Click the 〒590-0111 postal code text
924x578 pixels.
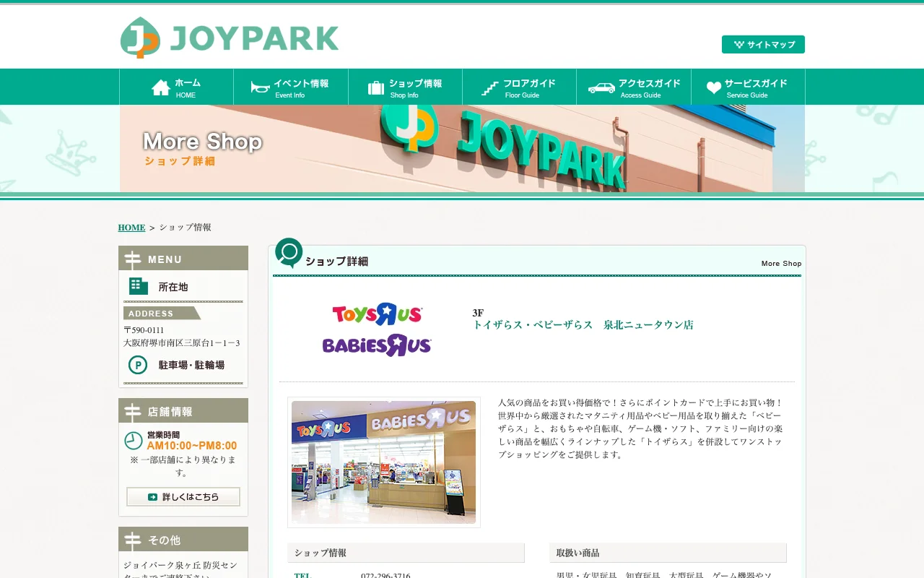[144, 330]
